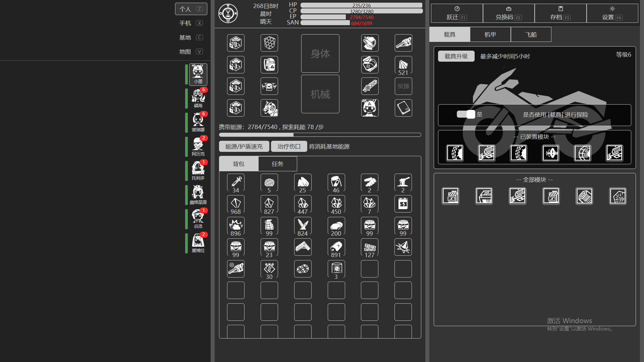
Task: Click the 身体 slot
Action: (x=320, y=53)
